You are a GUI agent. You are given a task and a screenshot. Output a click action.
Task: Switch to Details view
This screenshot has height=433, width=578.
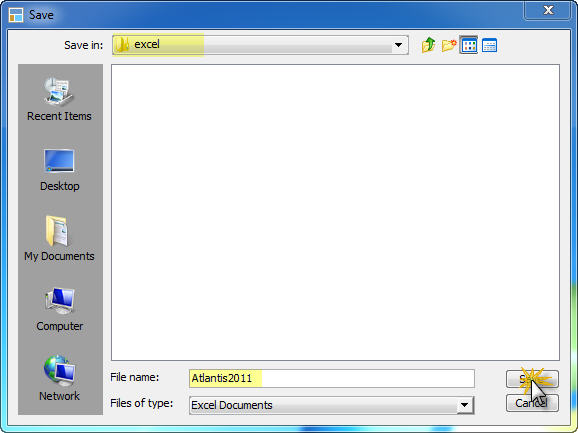pyautogui.click(x=489, y=45)
